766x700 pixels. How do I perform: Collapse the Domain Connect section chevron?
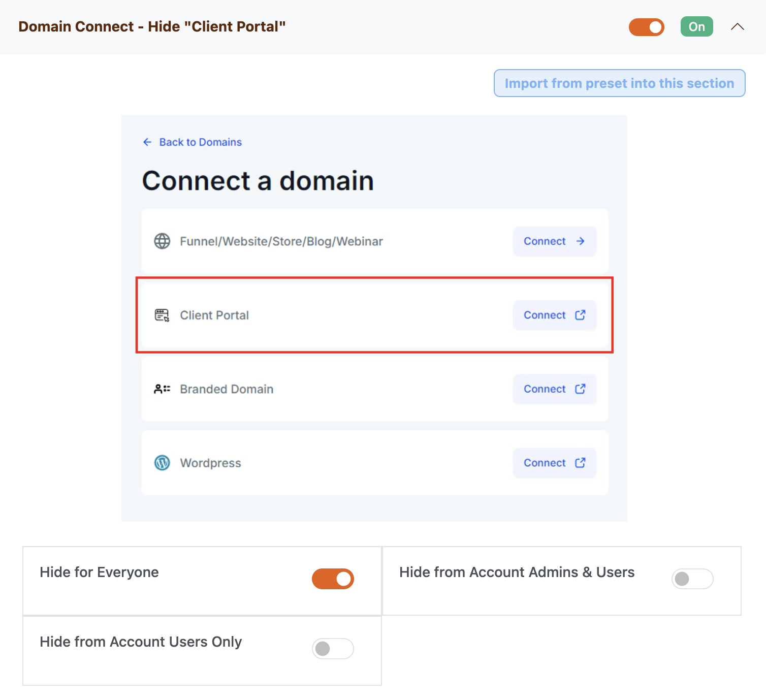click(x=737, y=27)
